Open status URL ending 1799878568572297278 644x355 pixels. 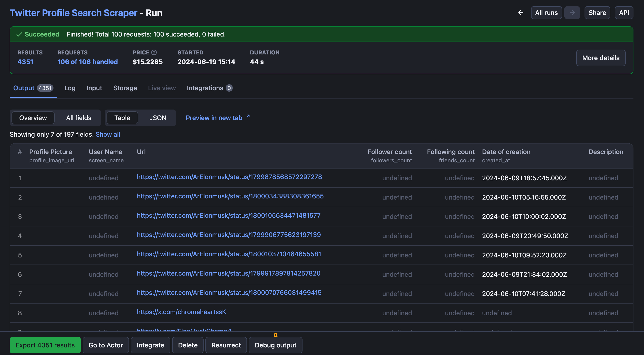229,177
